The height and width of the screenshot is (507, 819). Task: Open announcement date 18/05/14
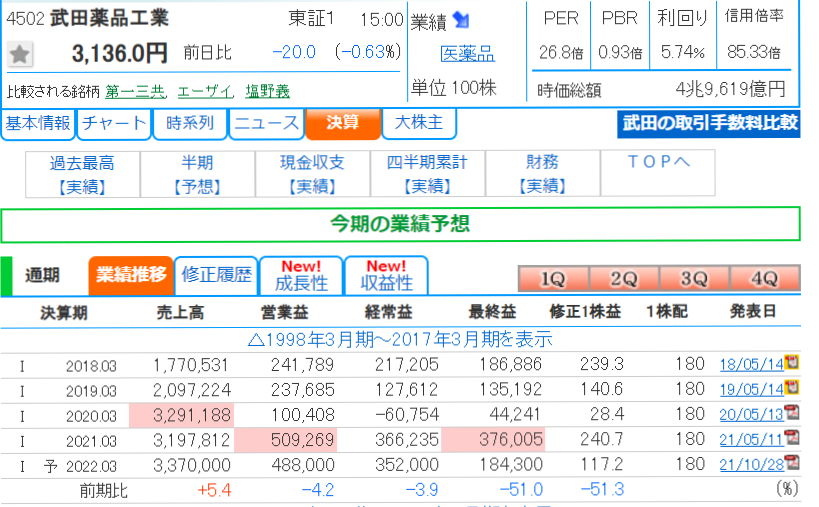pyautogui.click(x=752, y=364)
